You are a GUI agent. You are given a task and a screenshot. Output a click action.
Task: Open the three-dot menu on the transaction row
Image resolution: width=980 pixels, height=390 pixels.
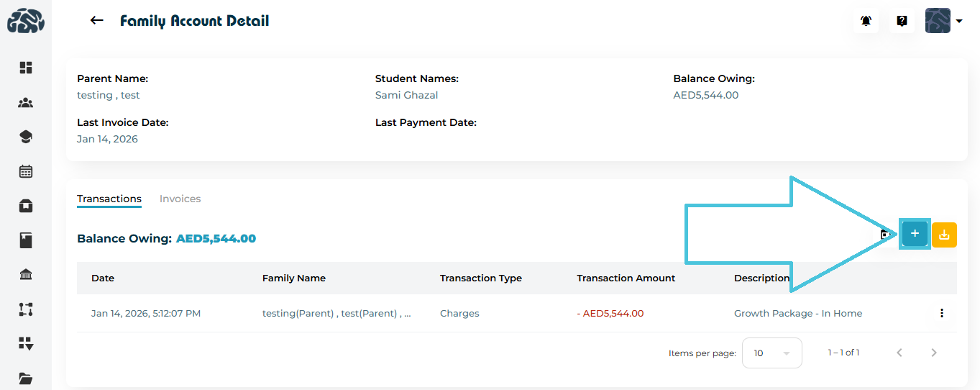pos(941,313)
